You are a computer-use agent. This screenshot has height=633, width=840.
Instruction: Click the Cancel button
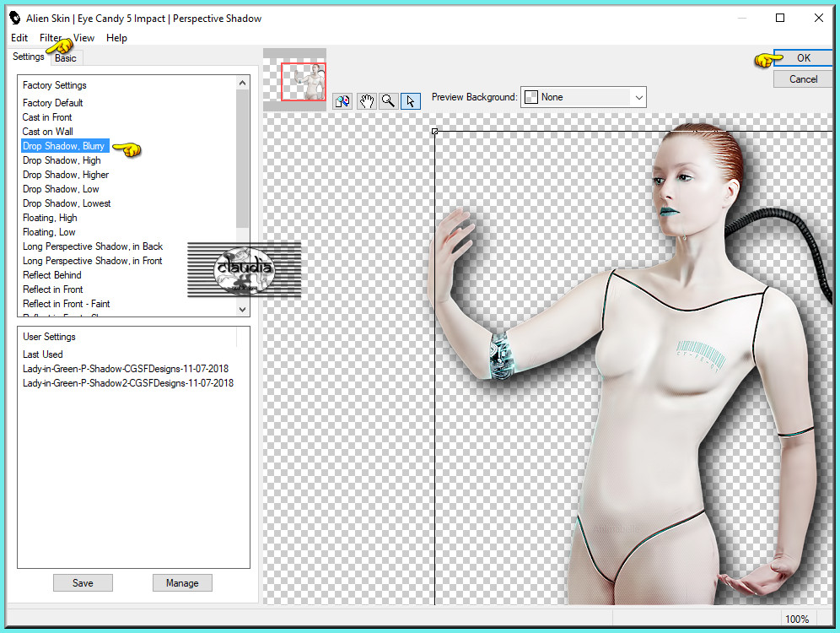803,79
